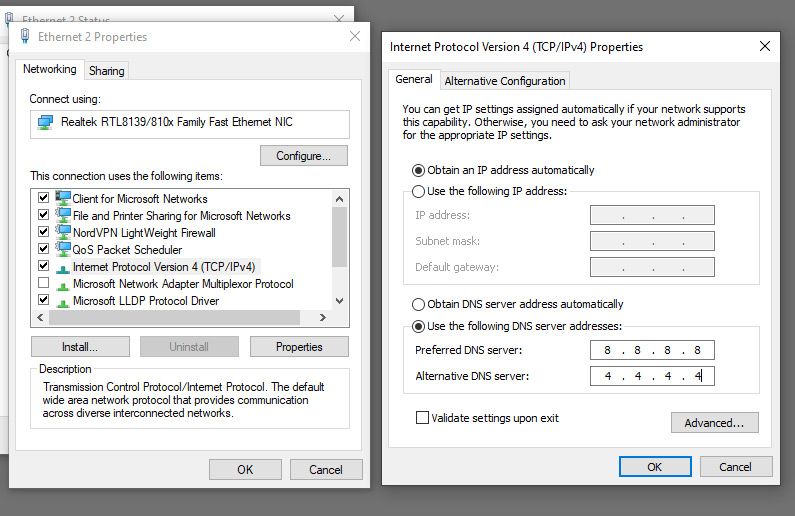The width and height of the screenshot is (795, 516).
Task: Click the Internet Protocol Version 4 icon
Action: click(63, 267)
